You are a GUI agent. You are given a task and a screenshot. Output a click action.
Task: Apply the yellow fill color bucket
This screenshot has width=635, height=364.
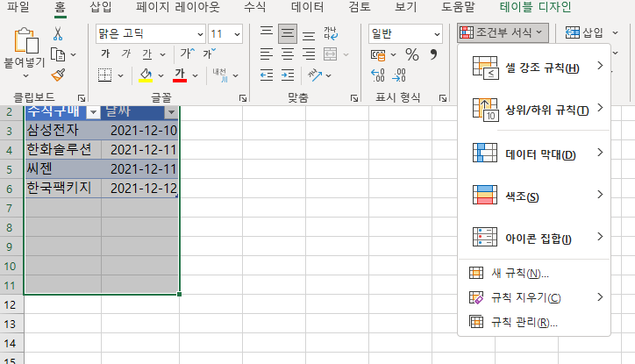(x=146, y=75)
